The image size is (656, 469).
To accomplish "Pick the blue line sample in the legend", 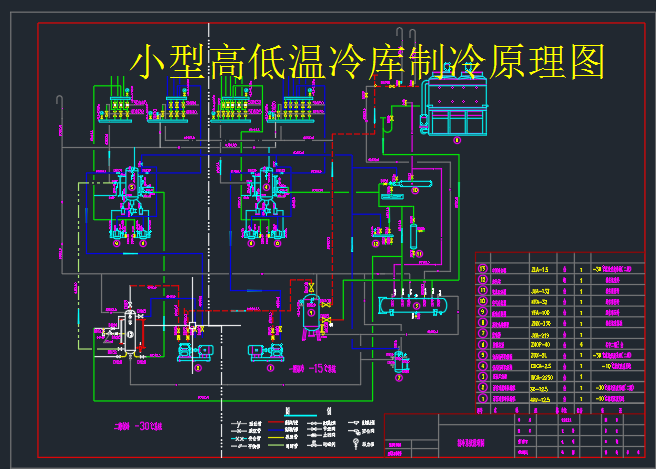I will tap(276, 430).
